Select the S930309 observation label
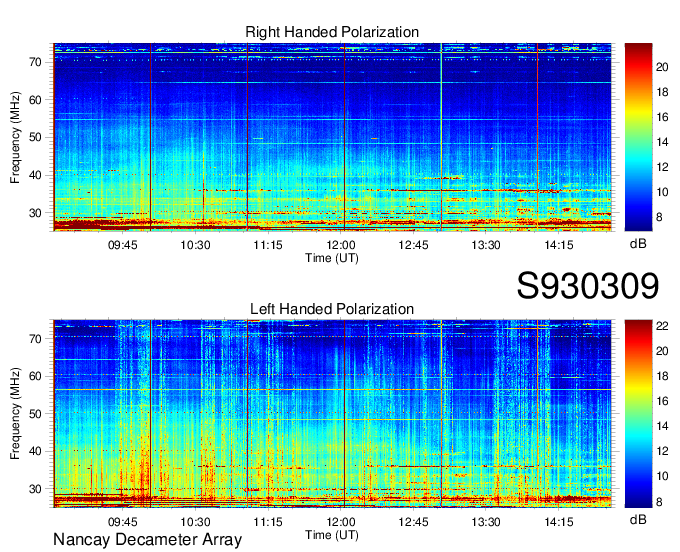Screen dimensions: 680x552 (x=588, y=286)
